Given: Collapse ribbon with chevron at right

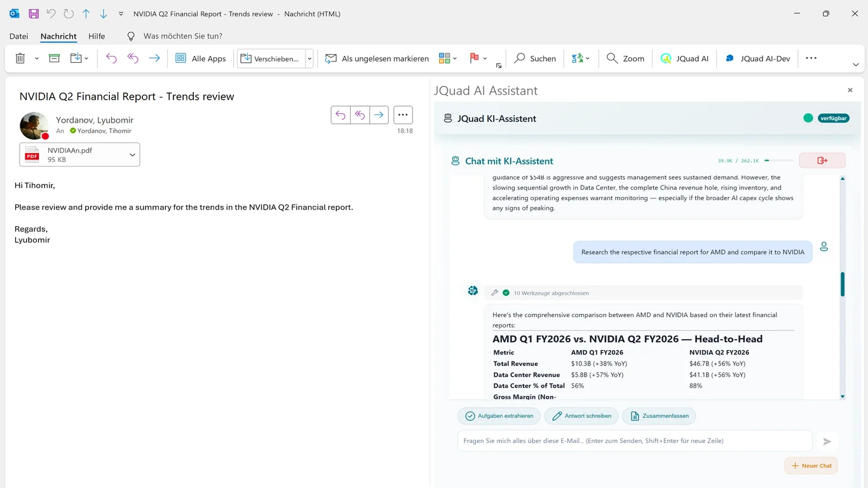Looking at the screenshot, I should point(855,65).
